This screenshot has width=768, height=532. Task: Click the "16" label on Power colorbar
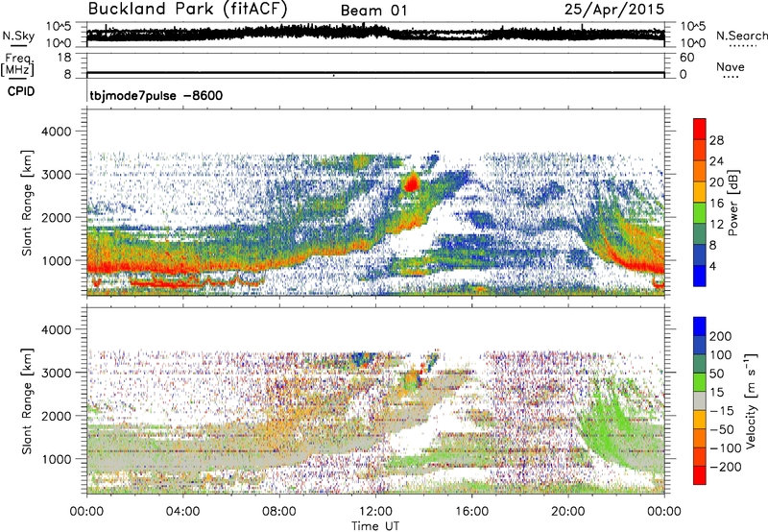click(x=716, y=204)
